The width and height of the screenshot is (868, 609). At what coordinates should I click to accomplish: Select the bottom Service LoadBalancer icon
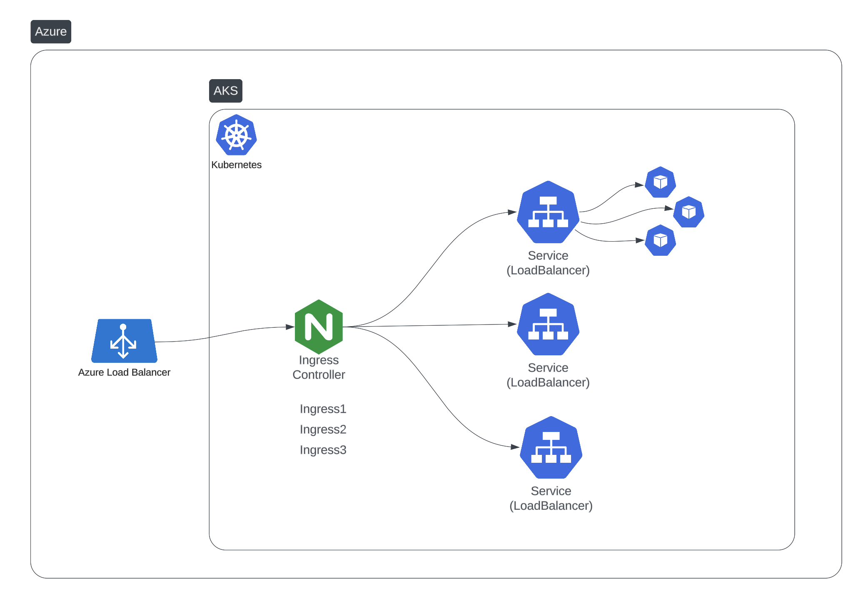point(551,447)
